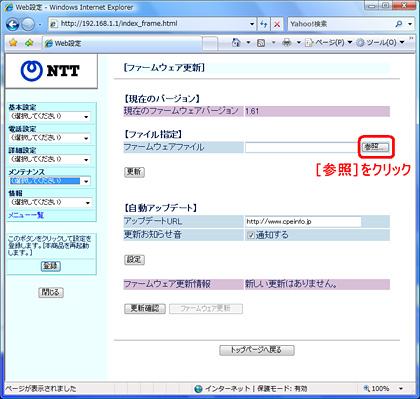Click the IE back navigation arrow
420x399 pixels.
(x=12, y=24)
